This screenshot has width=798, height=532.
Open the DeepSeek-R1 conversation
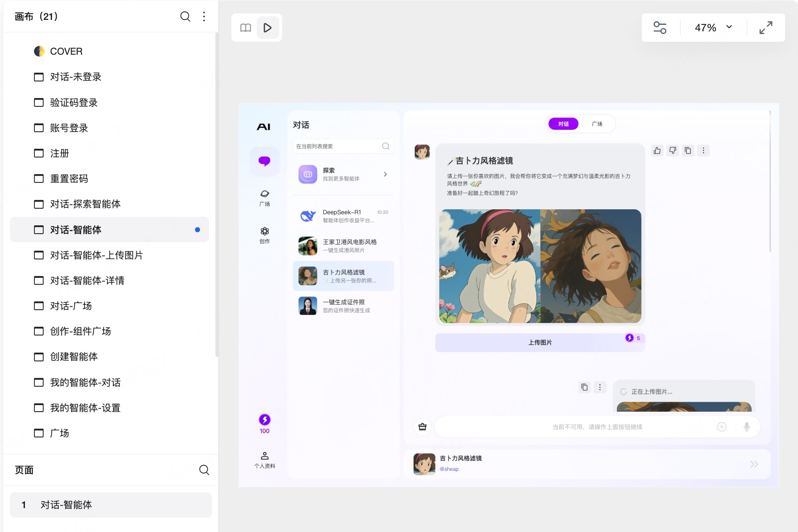pos(343,216)
